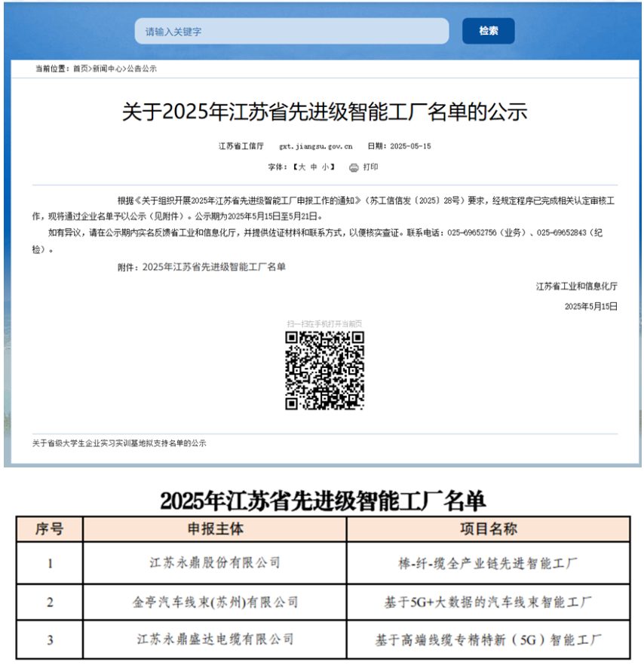Screen dimensions: 644x671
Task: Click the 打印 print link
Action: tap(370, 167)
